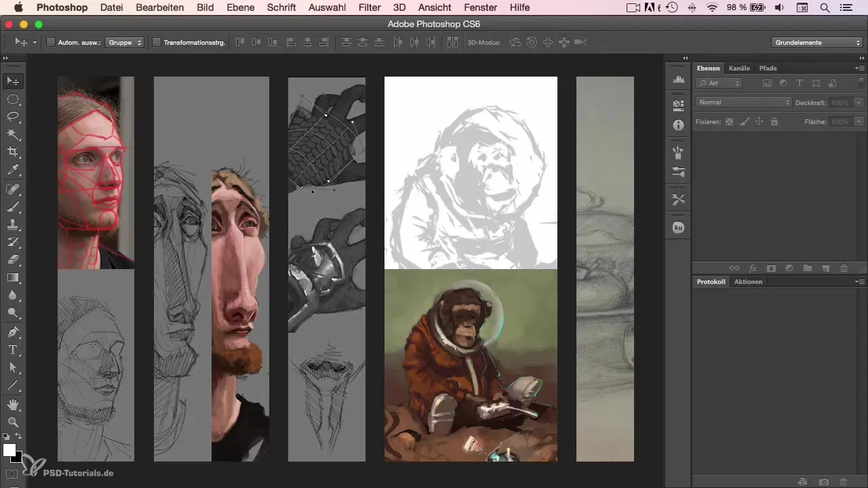Click the foreground color swatch
The width and height of the screenshot is (868, 488).
9,450
